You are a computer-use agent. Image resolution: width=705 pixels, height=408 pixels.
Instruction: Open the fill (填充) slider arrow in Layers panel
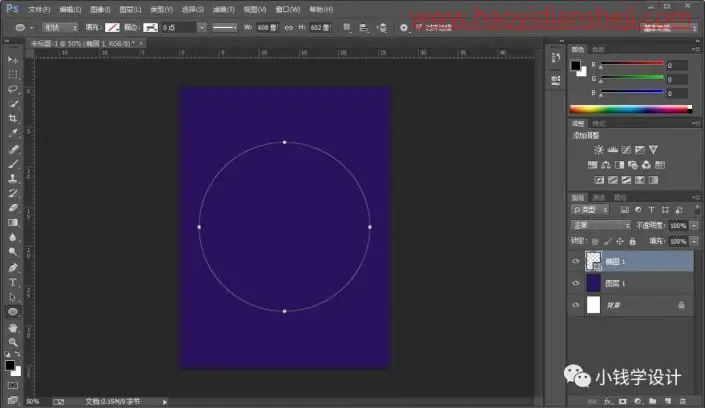click(x=695, y=242)
